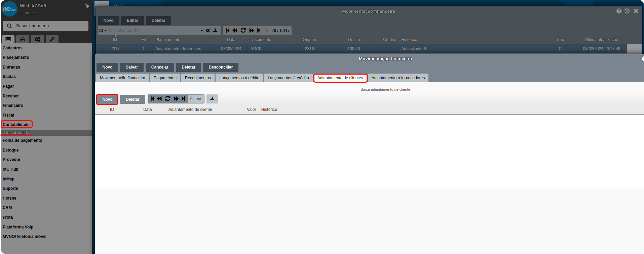Click the logout icon next to Wiki IXCSoft
Screen dimensions: 644x254
[x=87, y=6]
